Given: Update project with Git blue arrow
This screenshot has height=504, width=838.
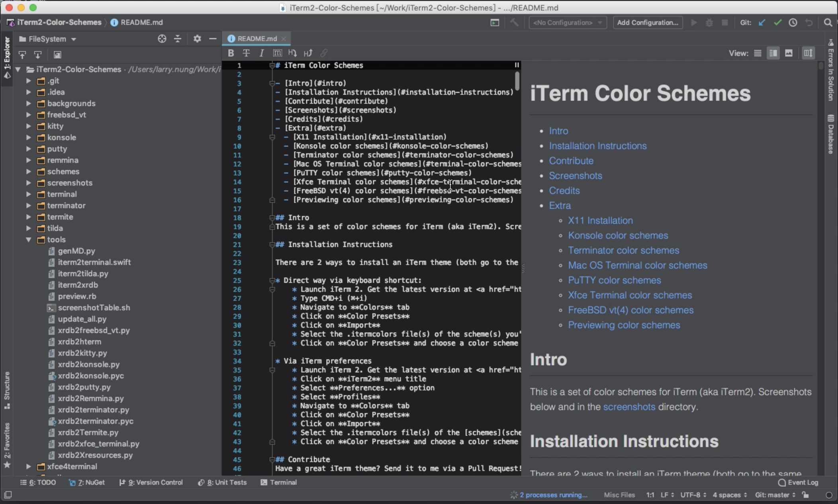Looking at the screenshot, I should tap(762, 23).
